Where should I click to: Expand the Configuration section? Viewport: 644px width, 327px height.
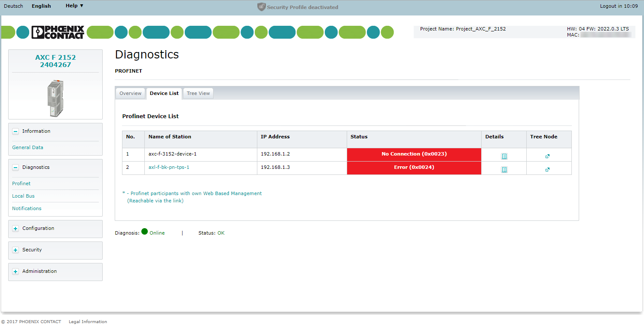click(x=15, y=229)
